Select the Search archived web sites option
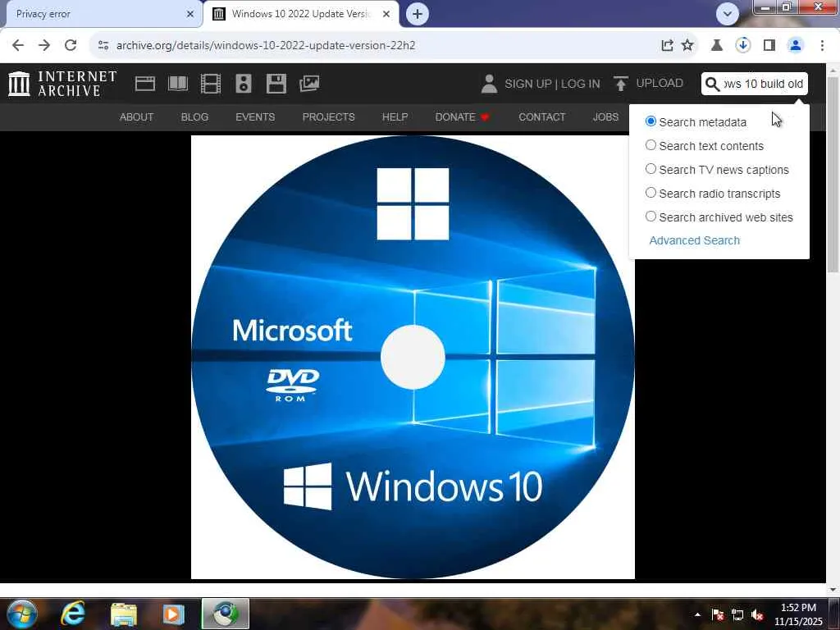The height and width of the screenshot is (630, 840). 651,217
